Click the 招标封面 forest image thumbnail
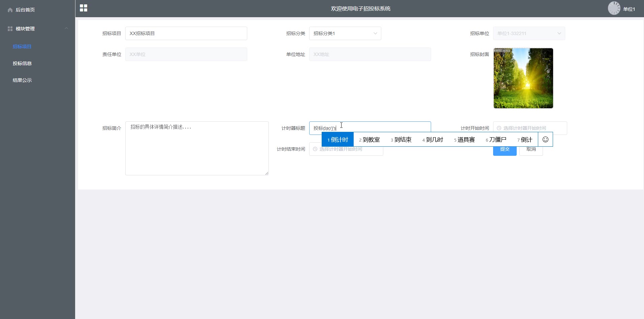 523,78
